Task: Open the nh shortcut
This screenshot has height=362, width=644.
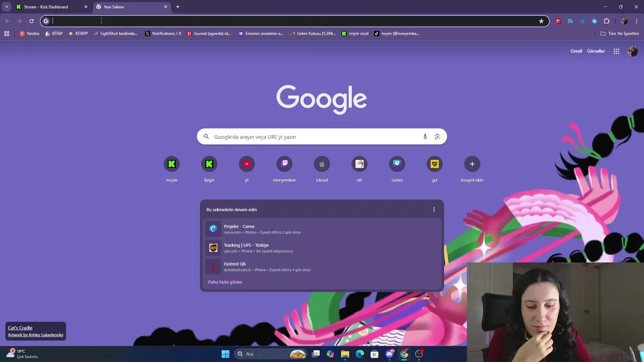Action: 359,169
